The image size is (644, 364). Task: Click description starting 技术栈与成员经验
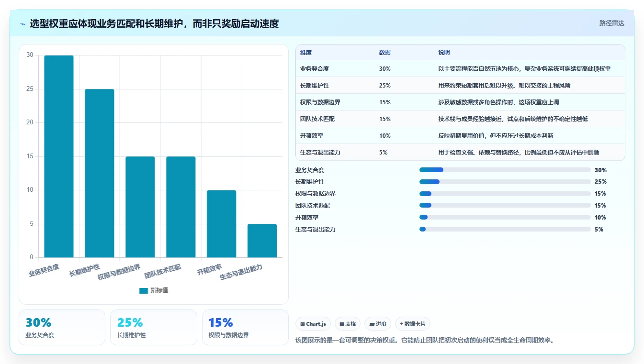click(x=513, y=119)
